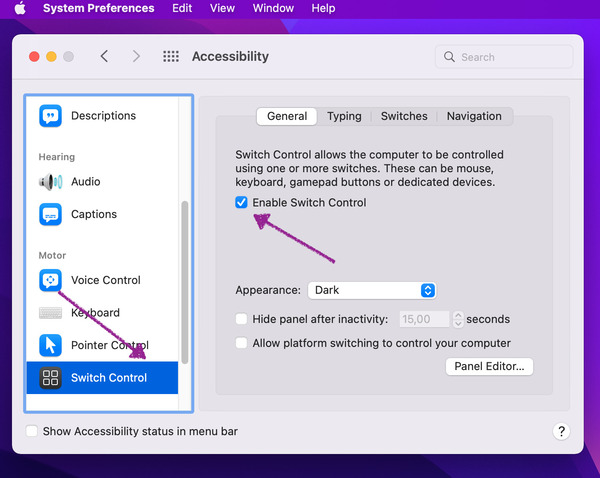Image resolution: width=600 pixels, height=478 pixels.
Task: Switch to the Navigation tab
Action: coord(474,116)
